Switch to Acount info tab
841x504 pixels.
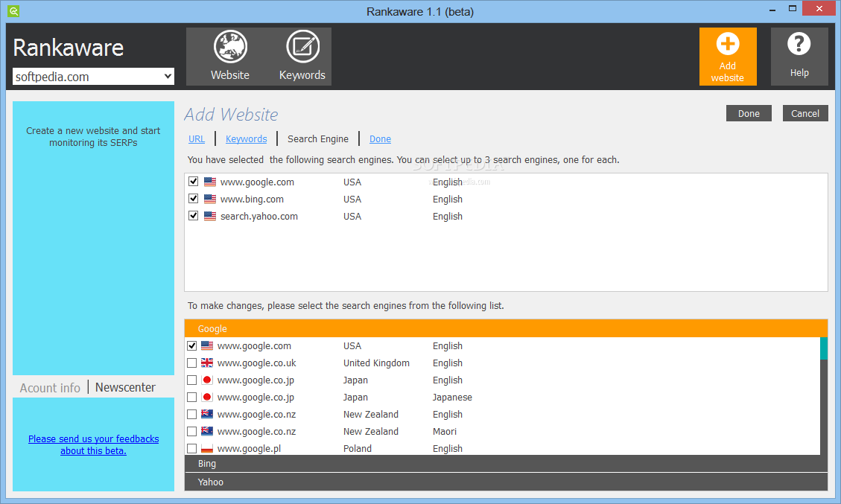pos(50,388)
